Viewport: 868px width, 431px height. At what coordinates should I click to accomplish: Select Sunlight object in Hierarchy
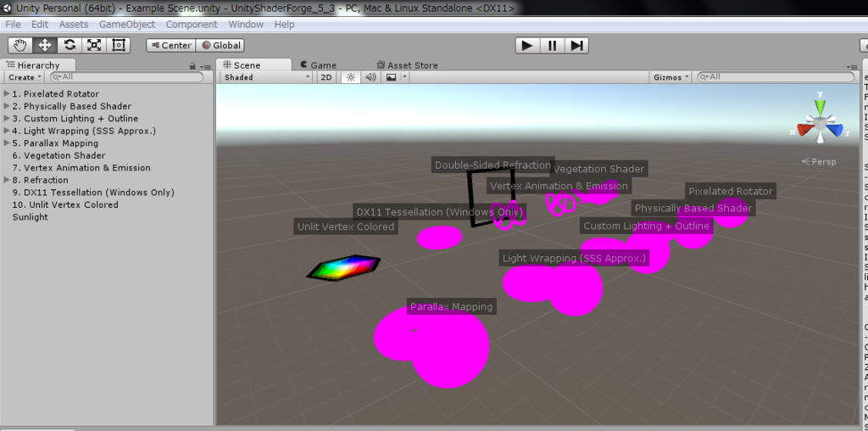tap(30, 217)
